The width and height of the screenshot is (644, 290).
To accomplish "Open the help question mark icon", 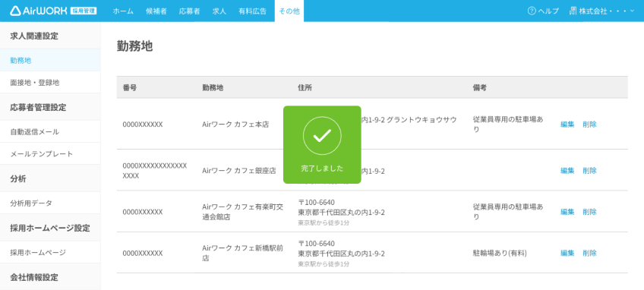I will tap(532, 11).
